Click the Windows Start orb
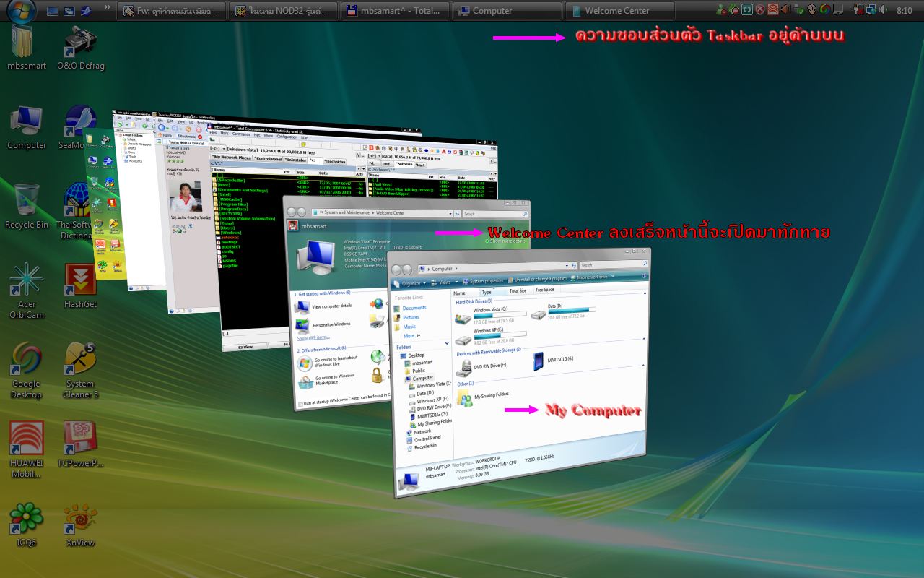 pos(20,9)
